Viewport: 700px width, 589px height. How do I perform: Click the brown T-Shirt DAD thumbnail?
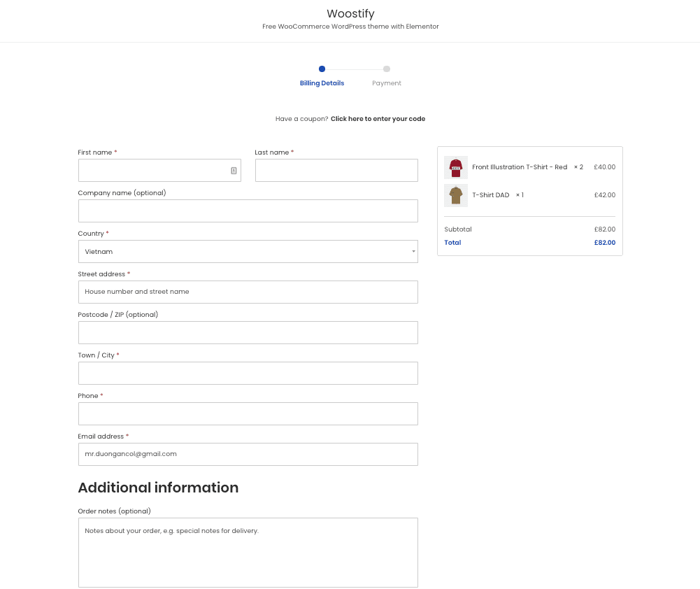tap(456, 195)
